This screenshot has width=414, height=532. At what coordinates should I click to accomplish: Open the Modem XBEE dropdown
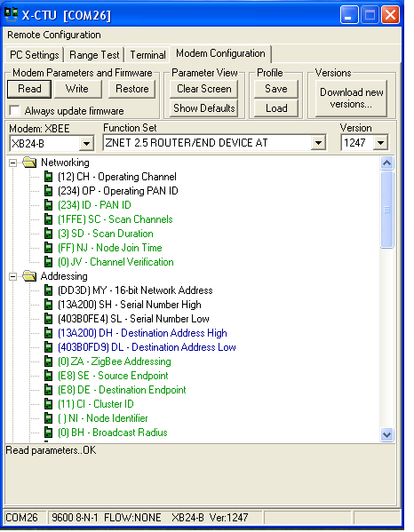86,144
